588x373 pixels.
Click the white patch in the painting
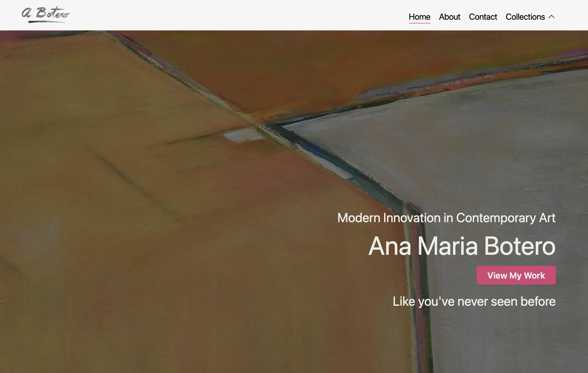(243, 136)
